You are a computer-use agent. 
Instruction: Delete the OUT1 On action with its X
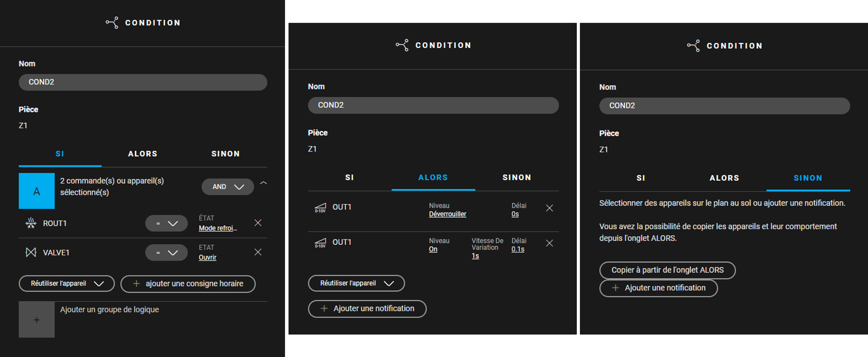[549, 243]
